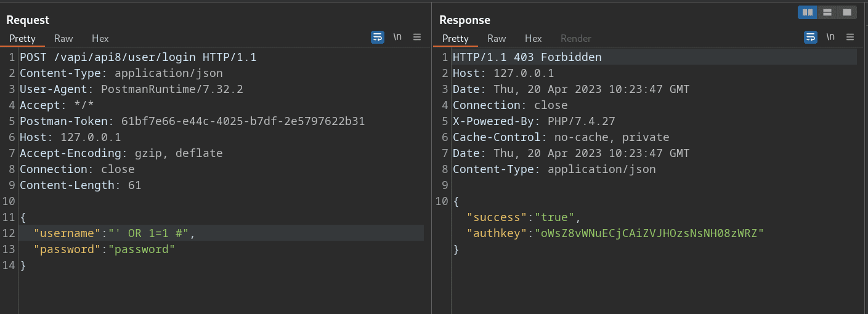Viewport: 868px width, 314px height.
Task: Open Response panel hamburger options menu
Action: click(850, 37)
